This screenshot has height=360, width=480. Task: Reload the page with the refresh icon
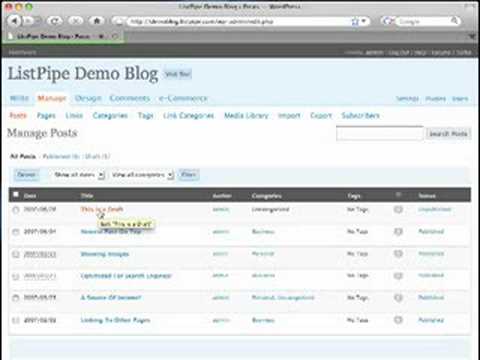coord(54,21)
